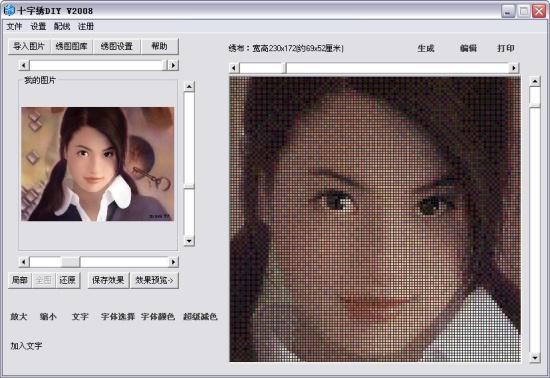Click the 帮助 button
This screenshot has height=378, width=550.
(x=160, y=46)
